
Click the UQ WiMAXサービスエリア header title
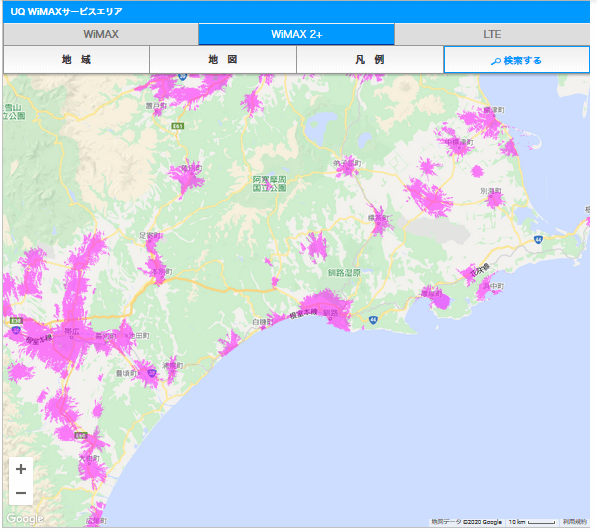[67, 11]
